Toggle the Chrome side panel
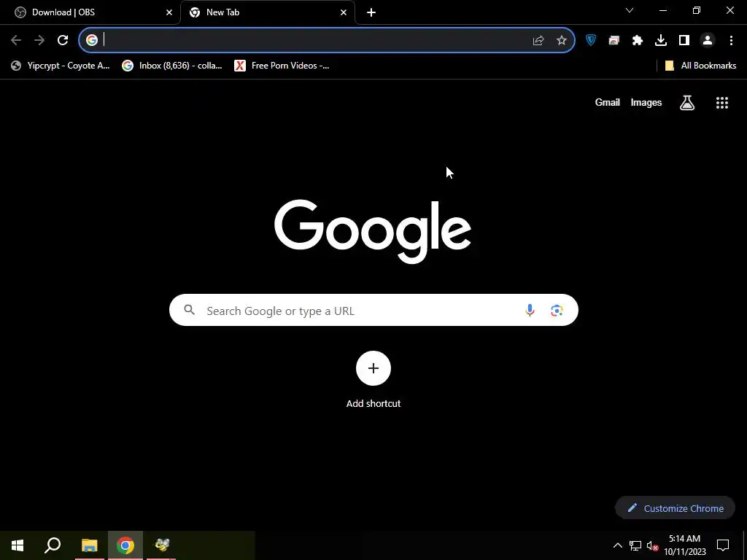 coord(684,41)
